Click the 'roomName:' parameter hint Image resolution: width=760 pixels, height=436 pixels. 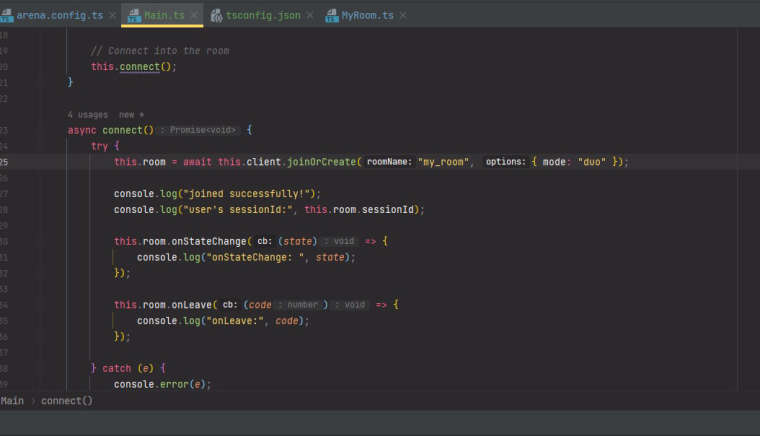(389, 162)
